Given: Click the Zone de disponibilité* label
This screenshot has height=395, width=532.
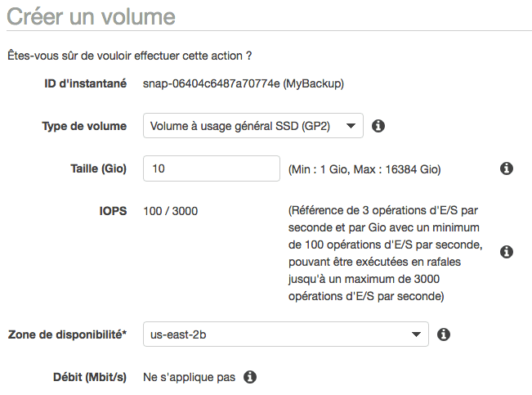Looking at the screenshot, I should (67, 334).
